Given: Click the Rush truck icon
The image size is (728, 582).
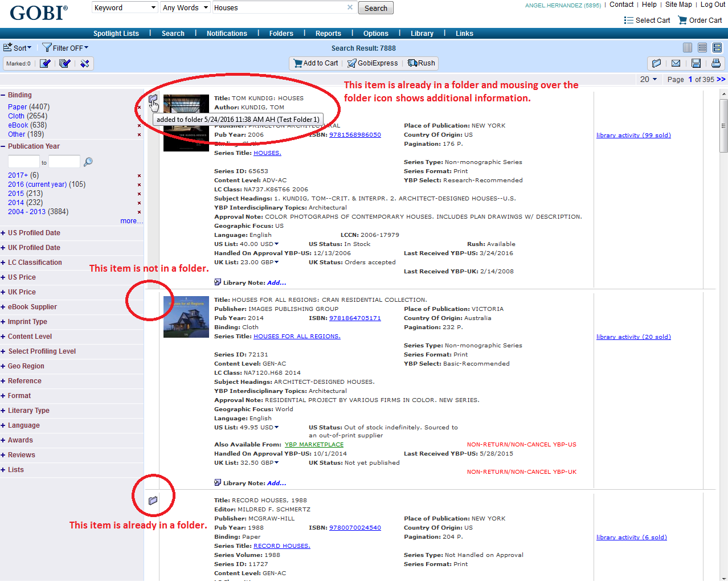Looking at the screenshot, I should click(x=412, y=63).
